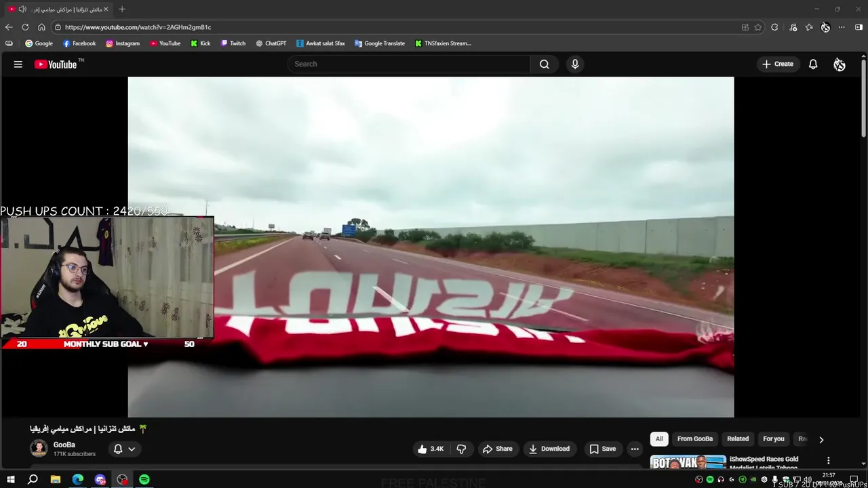This screenshot has width=868, height=488.
Task: Open the IShowSpeed recommended video thumbnail
Action: point(688,462)
